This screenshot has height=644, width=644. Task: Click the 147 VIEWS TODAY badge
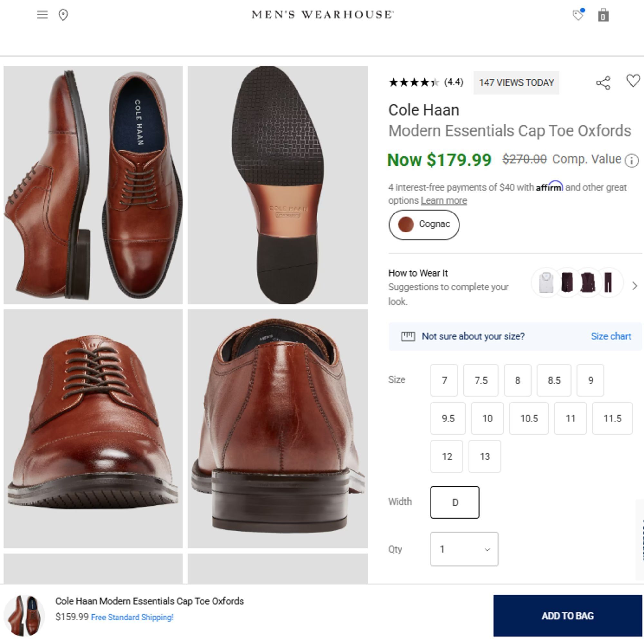(516, 83)
